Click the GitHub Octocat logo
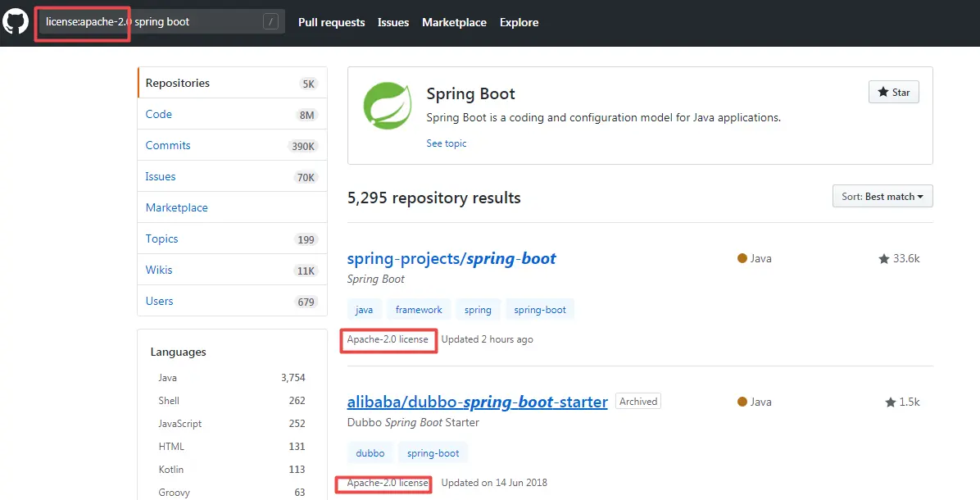The height and width of the screenshot is (500, 980). [16, 21]
